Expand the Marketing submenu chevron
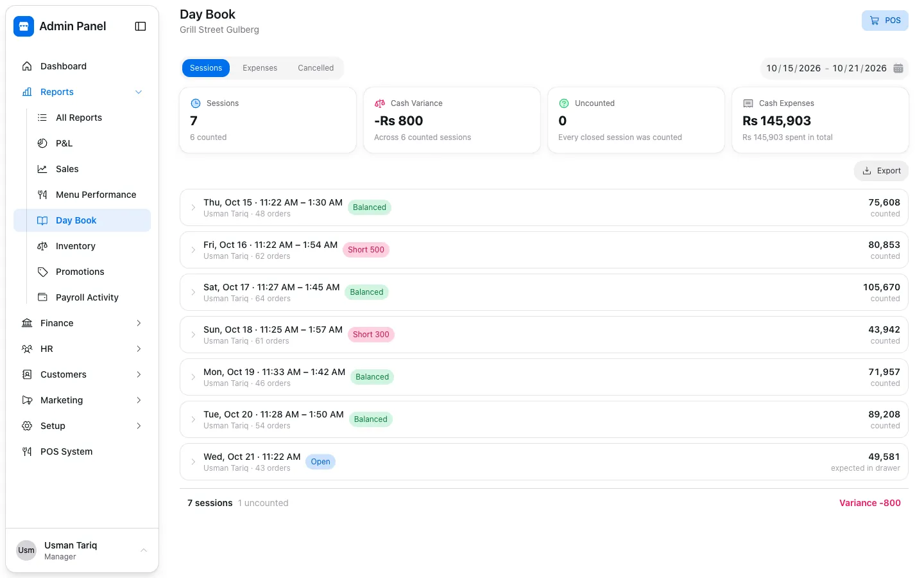This screenshot has height=578, width=924. click(x=139, y=400)
